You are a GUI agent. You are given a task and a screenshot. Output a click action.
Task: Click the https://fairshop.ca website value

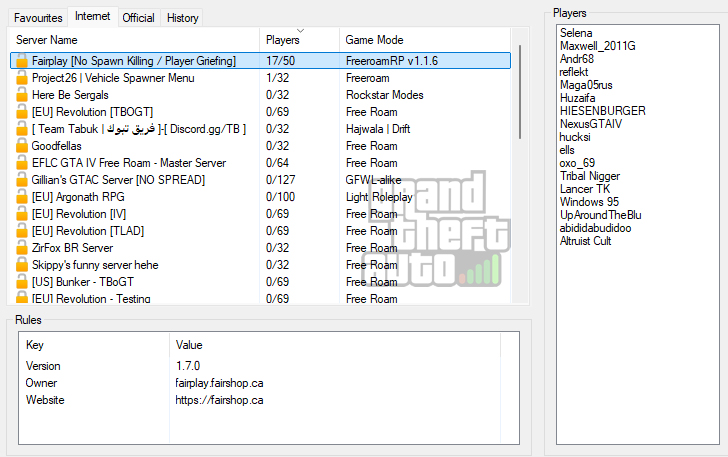[x=219, y=400]
